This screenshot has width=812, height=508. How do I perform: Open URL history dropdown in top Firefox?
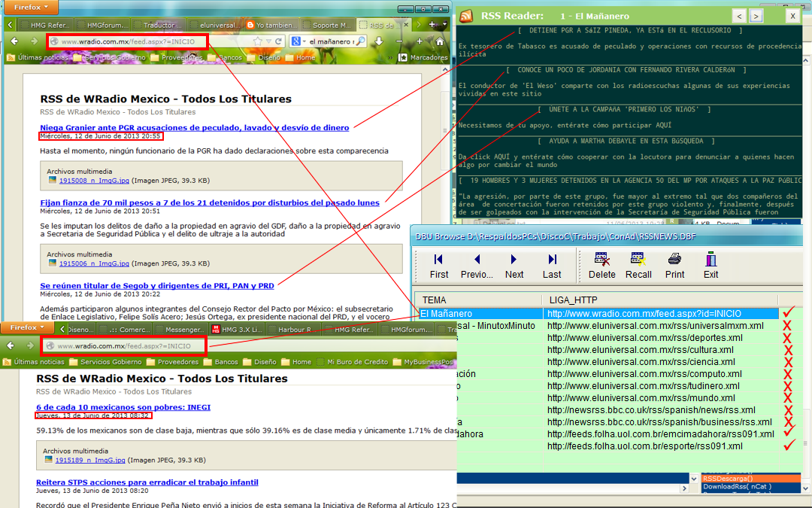tap(268, 41)
